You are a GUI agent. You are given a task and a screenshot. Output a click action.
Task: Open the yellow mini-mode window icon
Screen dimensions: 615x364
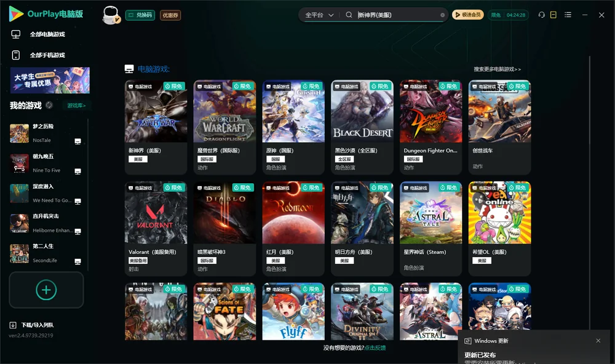553,15
